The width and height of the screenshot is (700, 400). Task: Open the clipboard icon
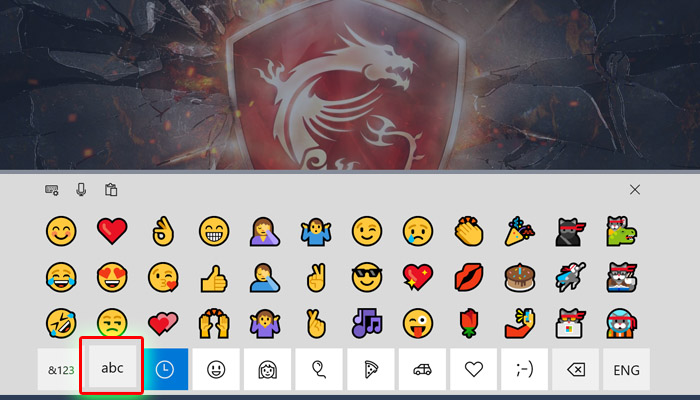(x=111, y=190)
